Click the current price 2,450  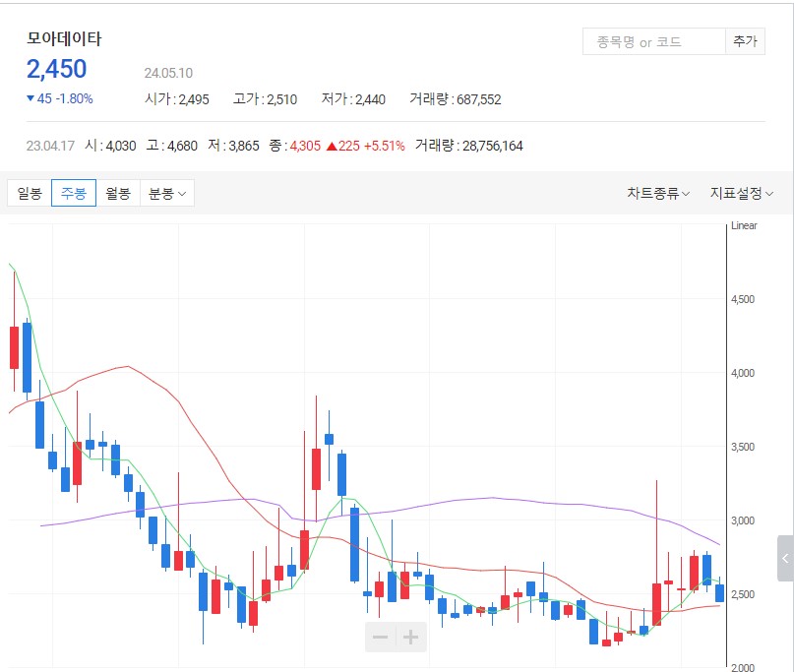57,69
